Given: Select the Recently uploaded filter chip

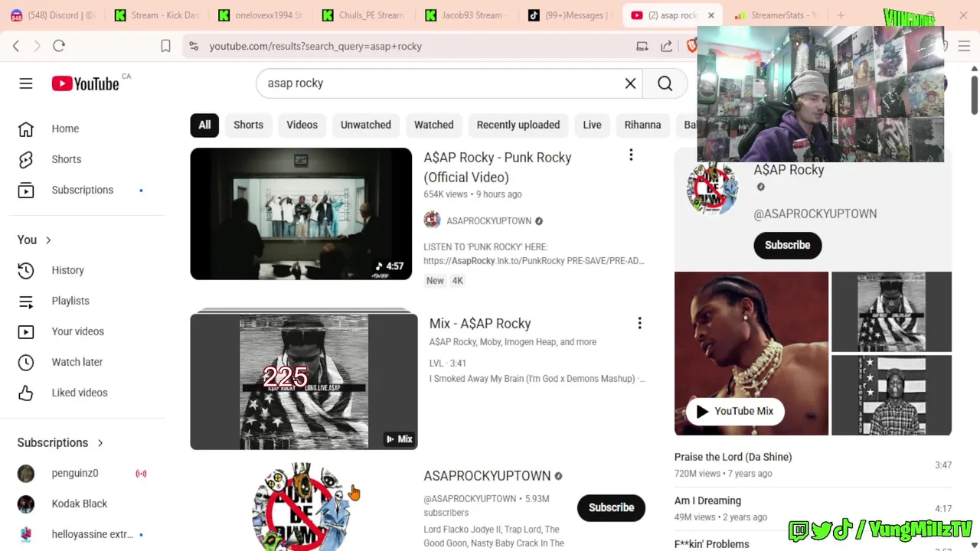Looking at the screenshot, I should coord(518,125).
